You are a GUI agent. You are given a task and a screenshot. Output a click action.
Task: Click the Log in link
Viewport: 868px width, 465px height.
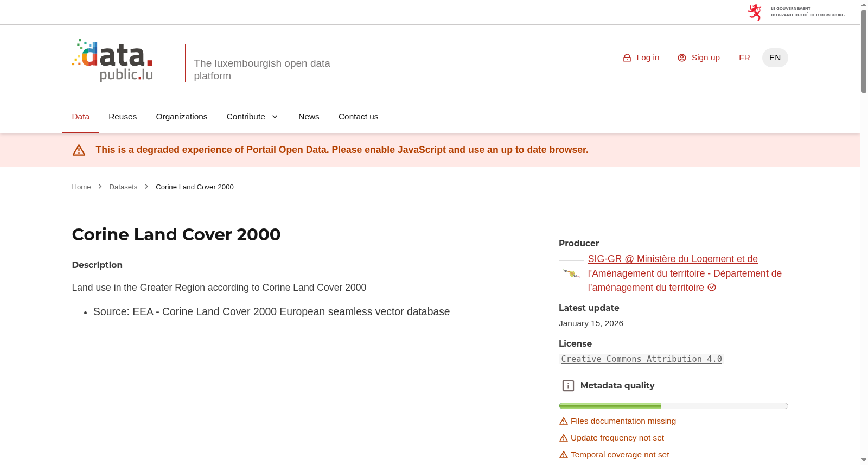(641, 58)
